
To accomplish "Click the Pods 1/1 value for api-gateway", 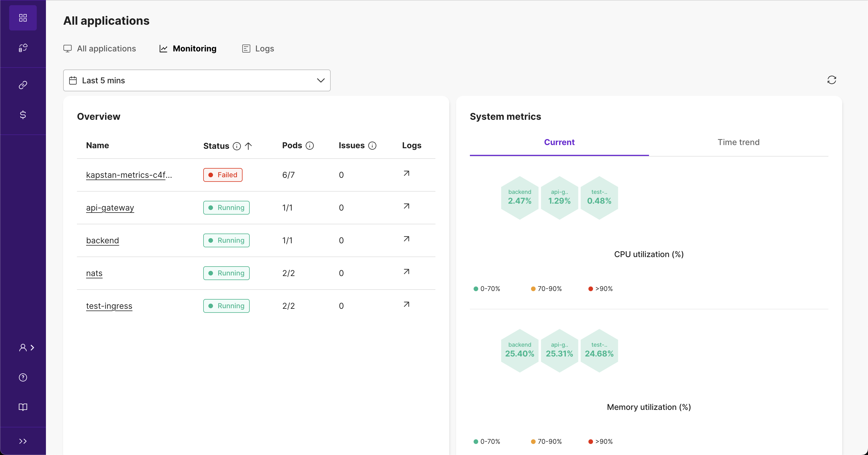I will click(287, 208).
